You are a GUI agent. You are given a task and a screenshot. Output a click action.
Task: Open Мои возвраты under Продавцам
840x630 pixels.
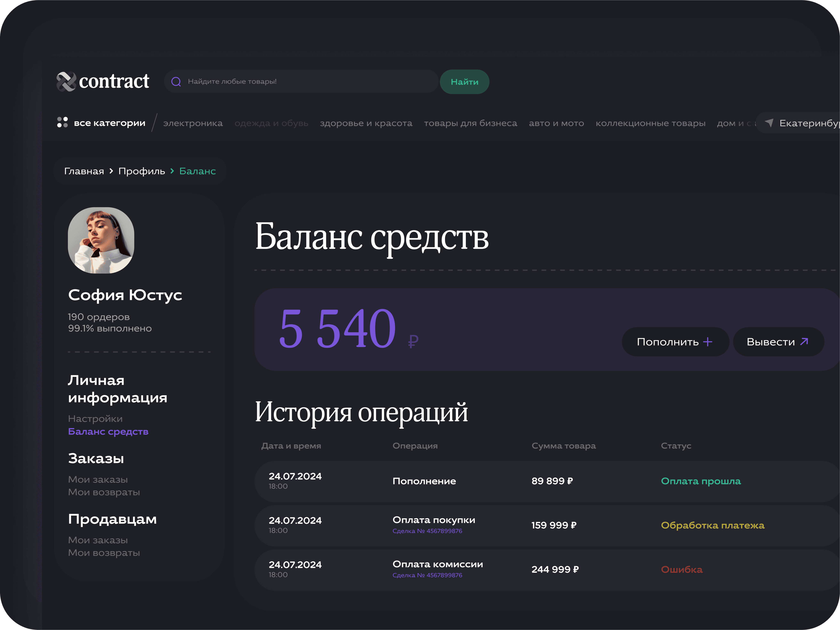[104, 553]
